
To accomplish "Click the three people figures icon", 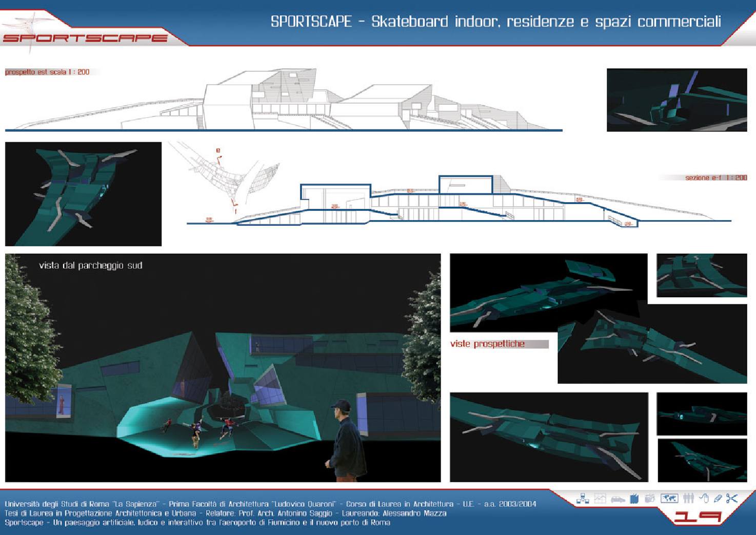I will tap(688, 498).
